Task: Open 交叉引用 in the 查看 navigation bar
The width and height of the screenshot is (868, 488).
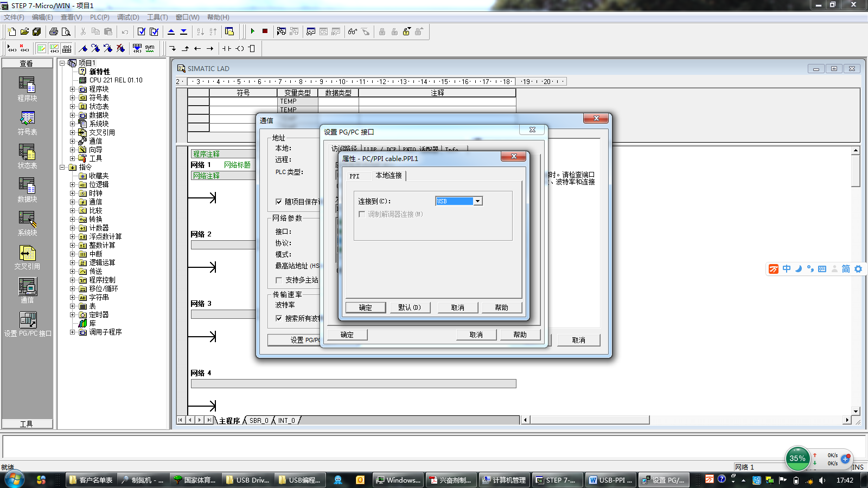Action: click(27, 258)
